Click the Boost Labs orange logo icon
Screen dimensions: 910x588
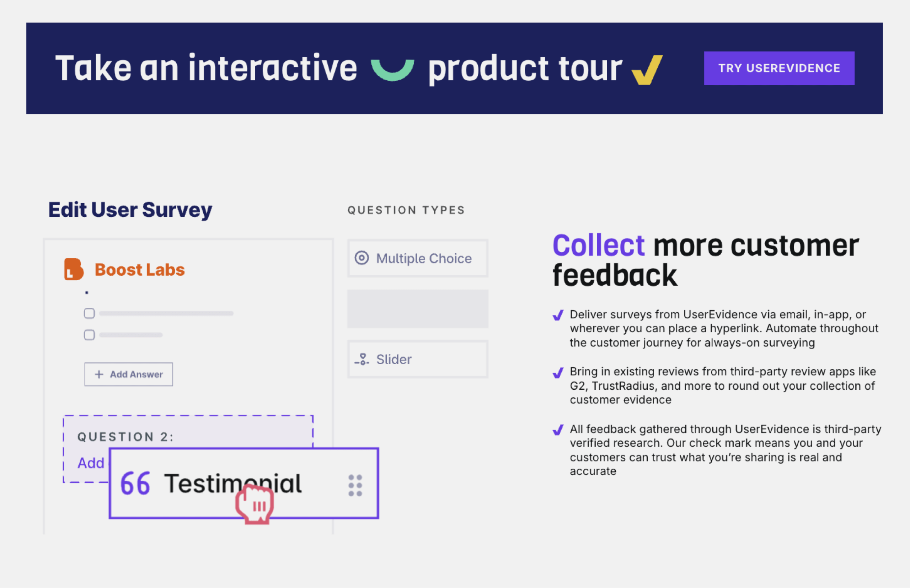tap(73, 270)
